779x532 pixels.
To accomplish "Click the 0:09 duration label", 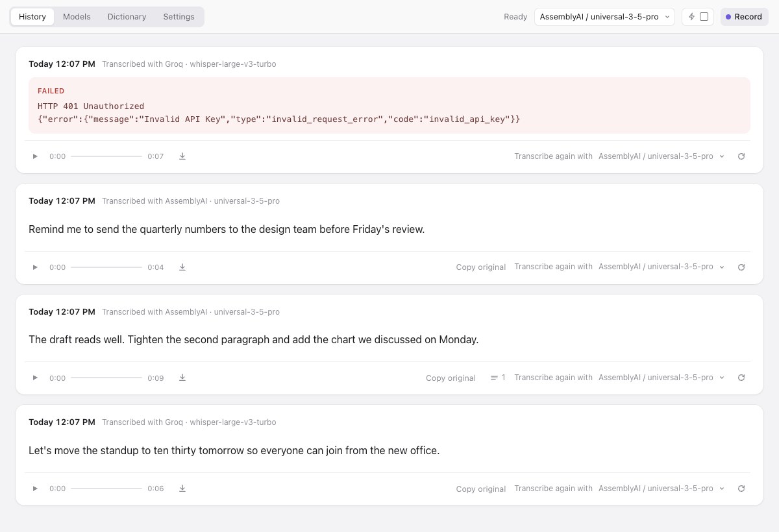I will [x=156, y=378].
